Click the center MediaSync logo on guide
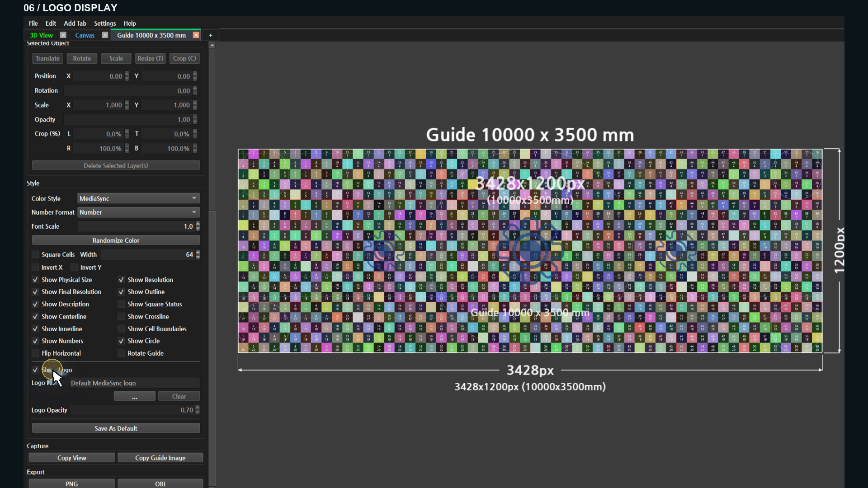Screen dimensions: 868x488 [x=529, y=250]
